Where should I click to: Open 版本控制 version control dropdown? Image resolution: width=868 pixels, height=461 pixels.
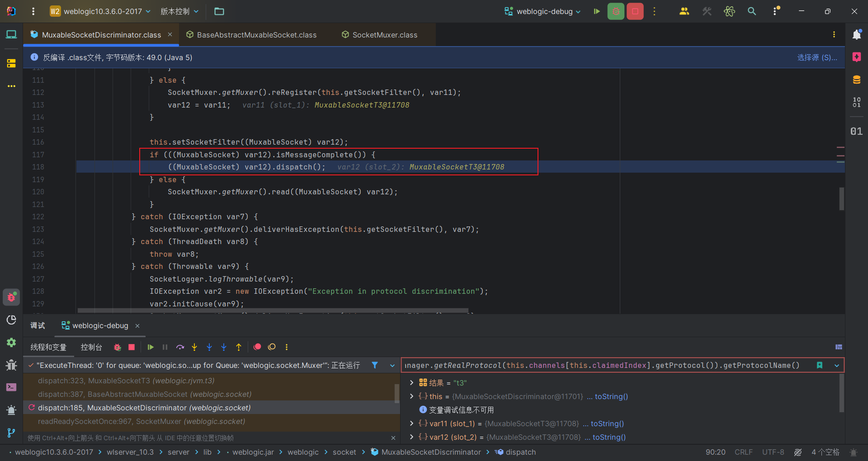click(x=179, y=11)
